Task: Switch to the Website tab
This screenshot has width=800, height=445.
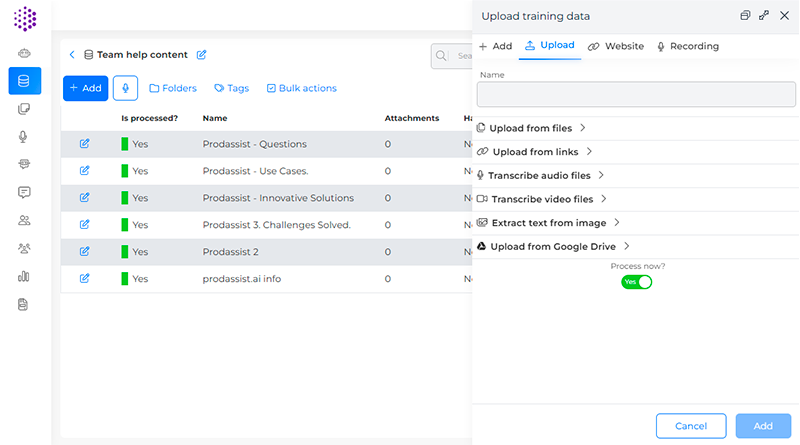Action: (x=616, y=46)
